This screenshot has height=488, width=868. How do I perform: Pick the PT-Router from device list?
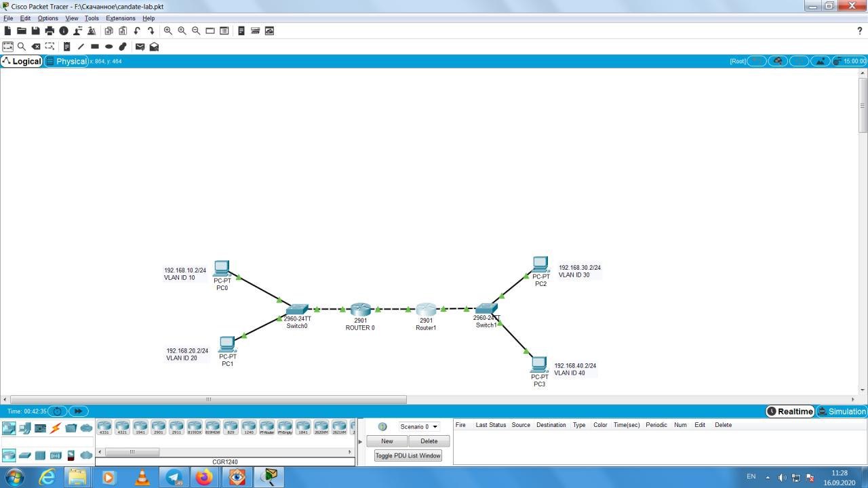(267, 428)
